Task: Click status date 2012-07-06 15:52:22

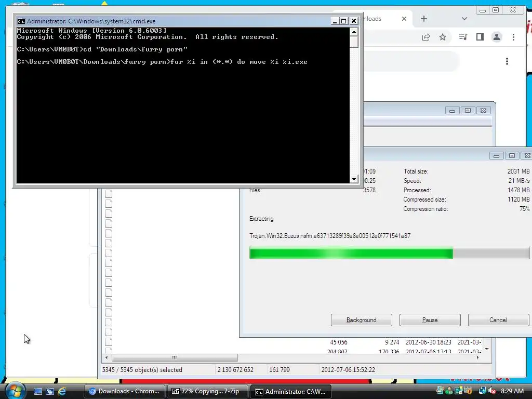Action: point(348,370)
